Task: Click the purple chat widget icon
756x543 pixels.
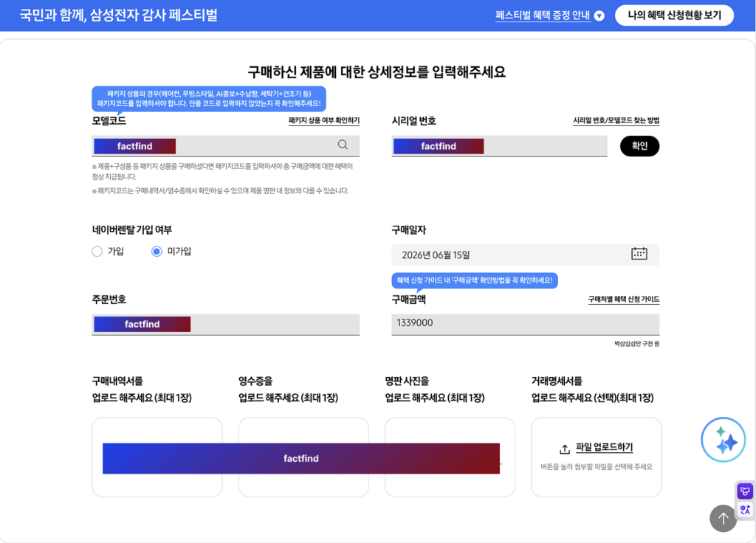Action: 745,491
